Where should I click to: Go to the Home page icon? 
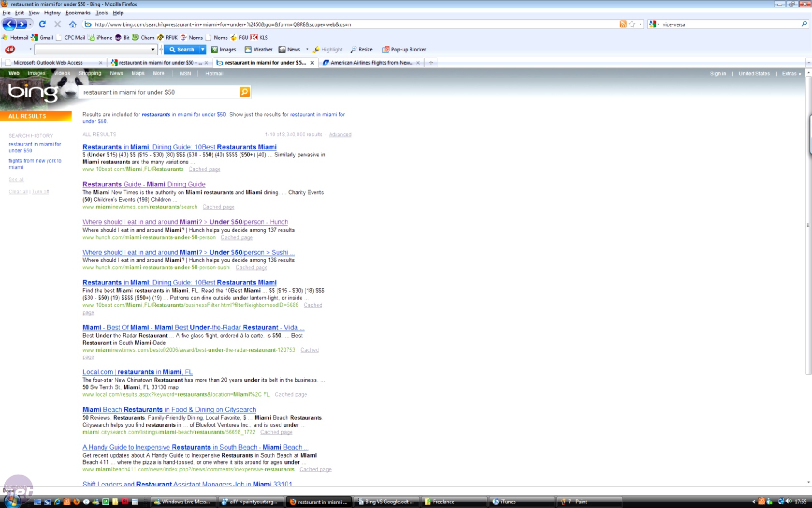point(72,24)
